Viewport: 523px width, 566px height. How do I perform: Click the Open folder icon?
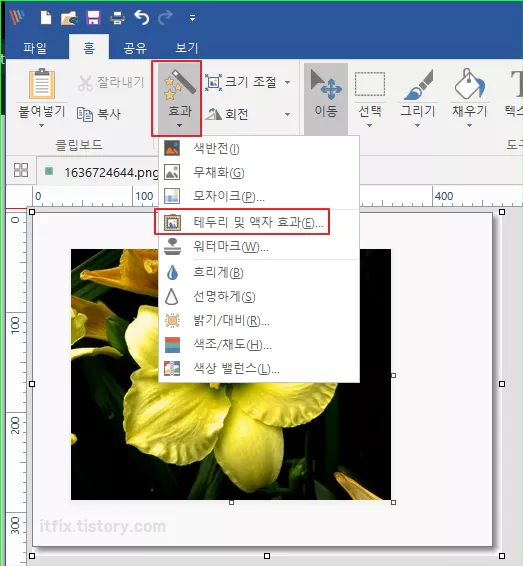(x=69, y=18)
